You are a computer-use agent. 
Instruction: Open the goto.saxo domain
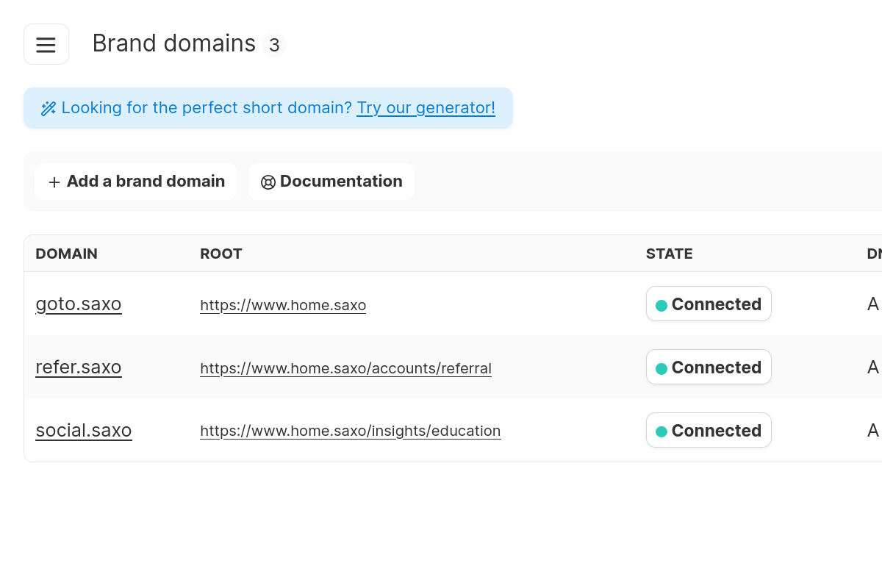(x=79, y=304)
